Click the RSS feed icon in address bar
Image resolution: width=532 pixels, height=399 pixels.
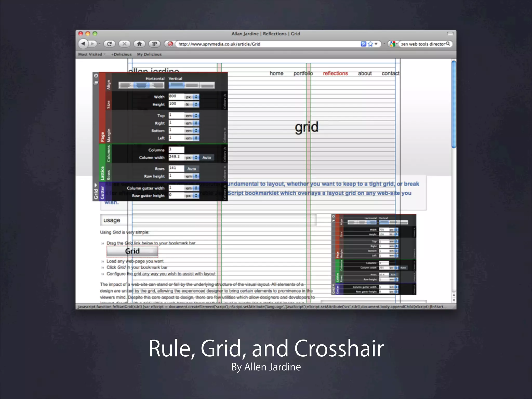[x=363, y=44]
